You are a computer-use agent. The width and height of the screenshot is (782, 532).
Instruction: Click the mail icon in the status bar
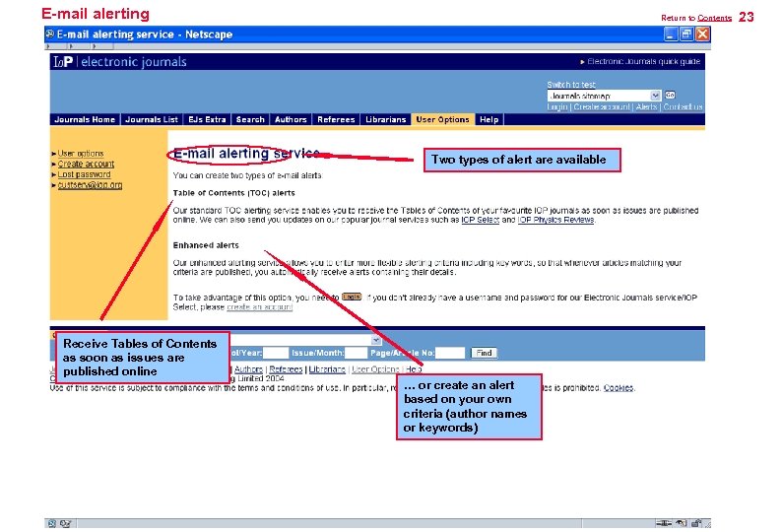click(x=66, y=523)
